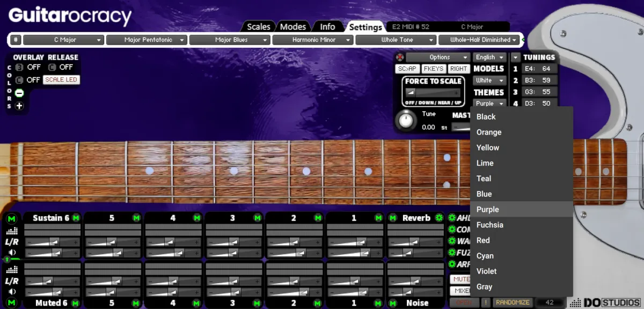Toggle the master M mute for sustain strings

(12, 218)
